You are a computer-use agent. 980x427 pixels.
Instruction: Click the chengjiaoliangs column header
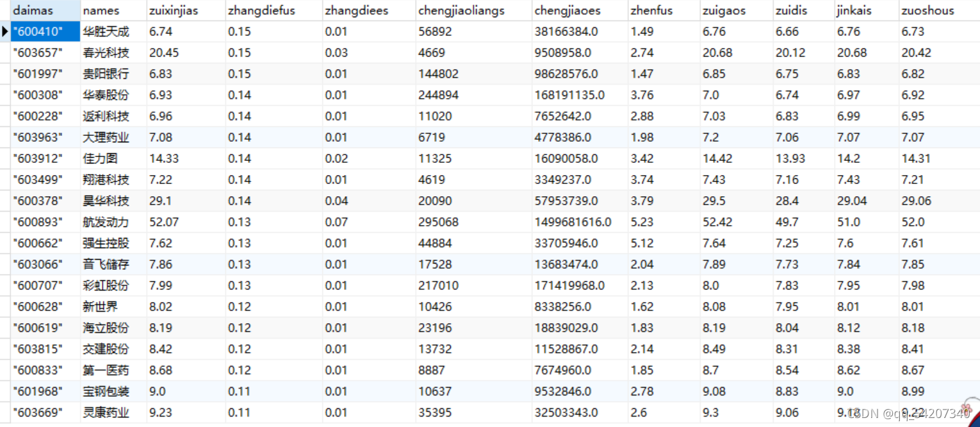[x=473, y=10]
